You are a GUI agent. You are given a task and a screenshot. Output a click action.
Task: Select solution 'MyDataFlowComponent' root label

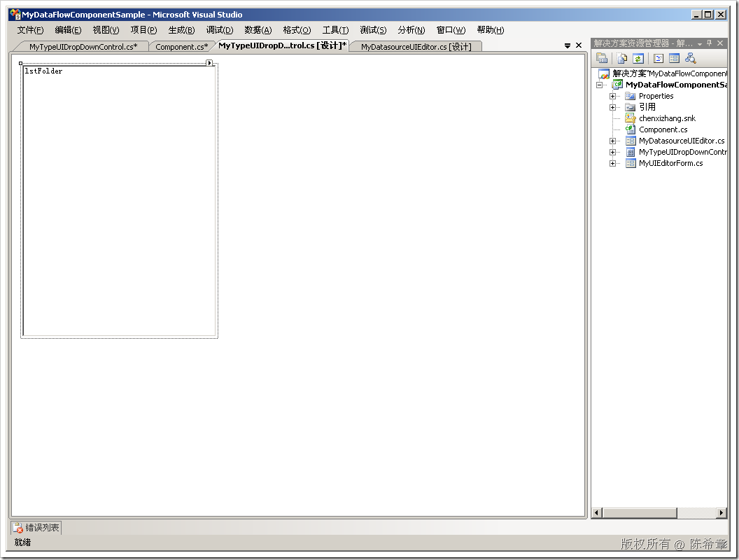[x=669, y=74]
